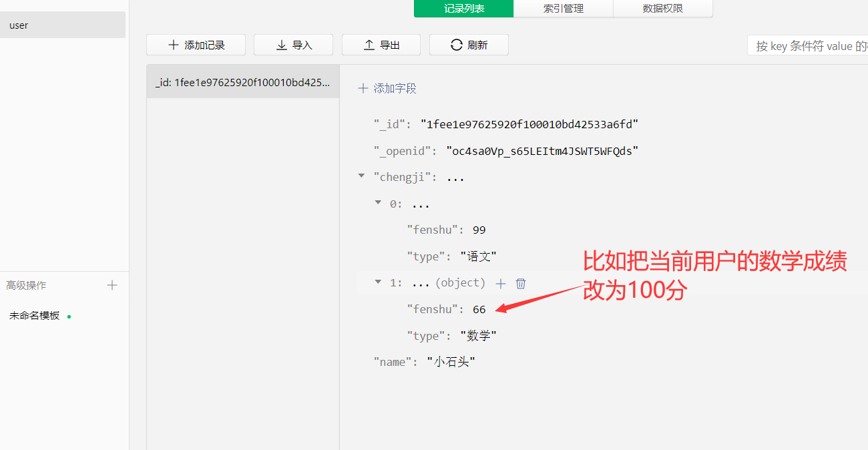Click the green dot beside 未命名模板
The height and width of the screenshot is (450, 868).
click(69, 315)
